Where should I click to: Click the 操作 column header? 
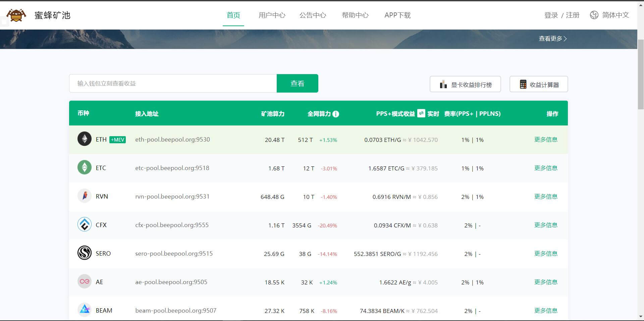[552, 114]
